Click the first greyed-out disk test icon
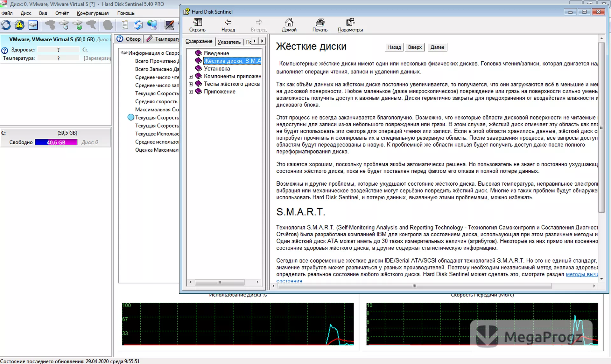This screenshot has height=364, width=611. click(x=50, y=25)
